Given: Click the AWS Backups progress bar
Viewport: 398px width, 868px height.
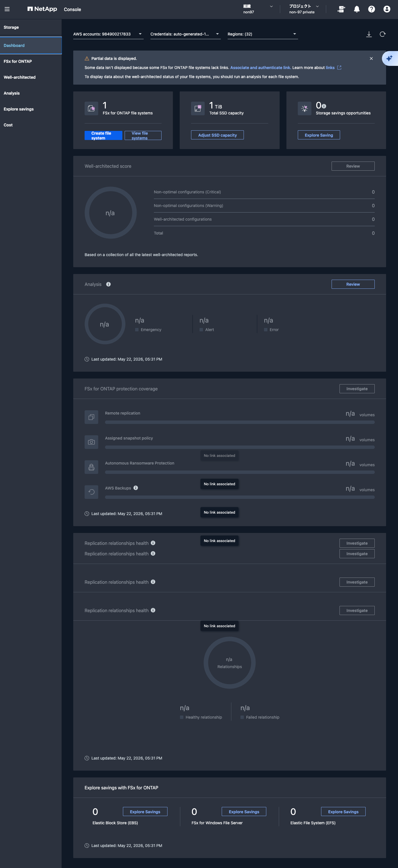Looking at the screenshot, I should 240,497.
